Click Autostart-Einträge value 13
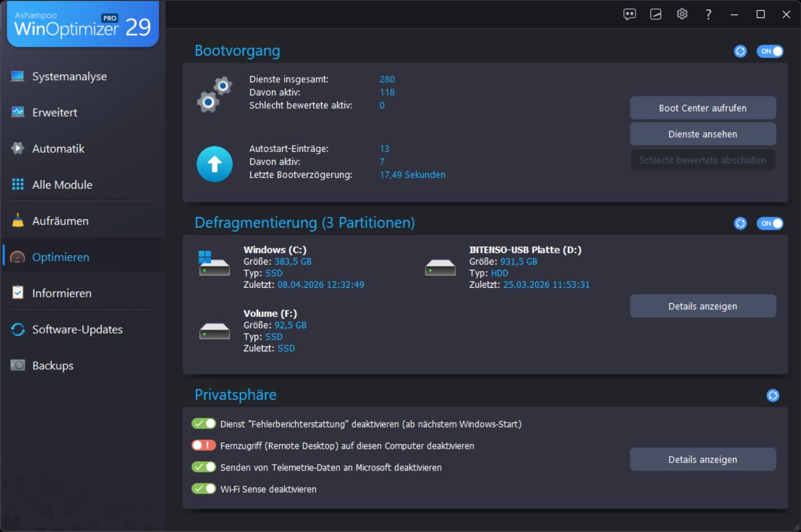 384,148
